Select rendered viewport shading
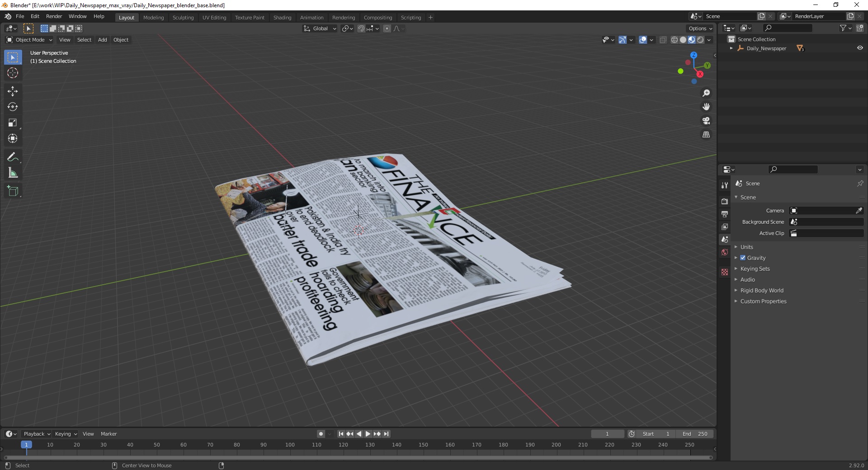Viewport: 868px width, 470px height. pos(700,40)
